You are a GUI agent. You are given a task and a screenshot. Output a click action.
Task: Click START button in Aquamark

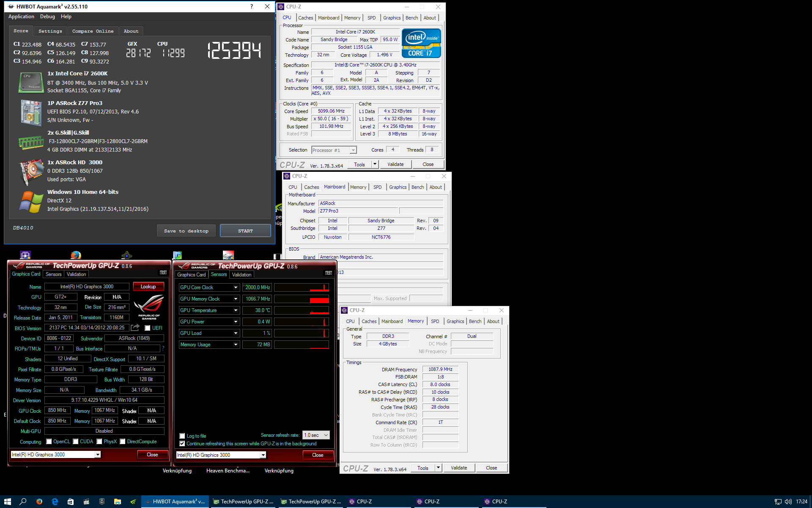click(245, 231)
